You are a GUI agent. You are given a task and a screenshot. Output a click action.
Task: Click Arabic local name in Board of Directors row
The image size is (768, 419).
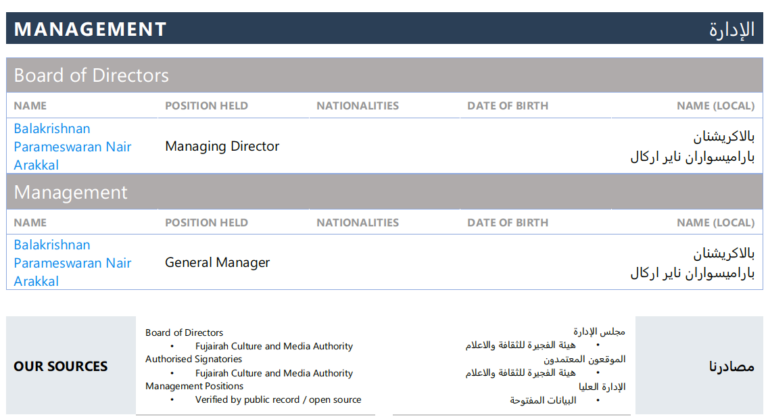coord(692,146)
